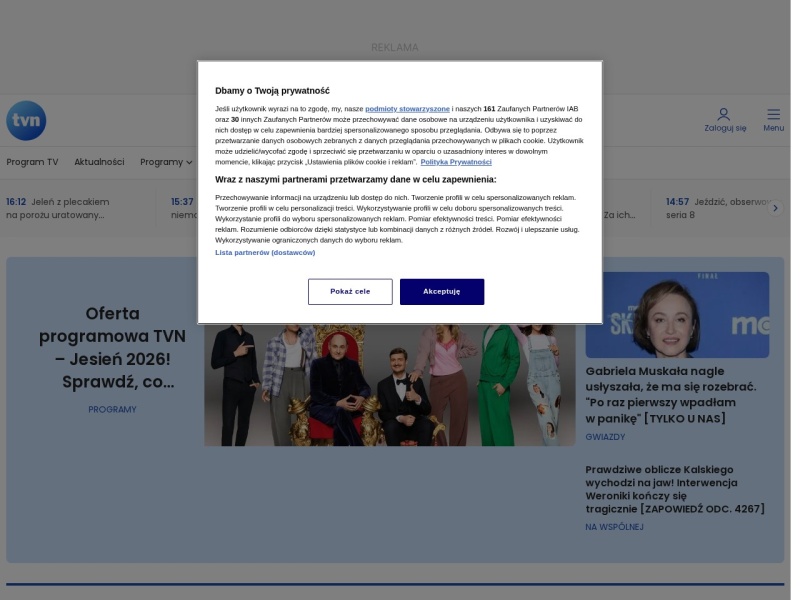Open Lista partnerów (dostawców) link
This screenshot has height=600, width=800.
265,253
